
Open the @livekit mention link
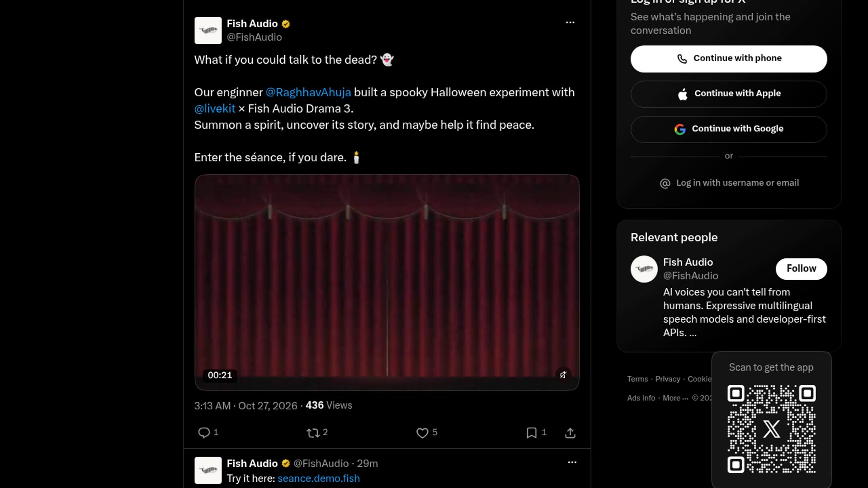coord(215,108)
